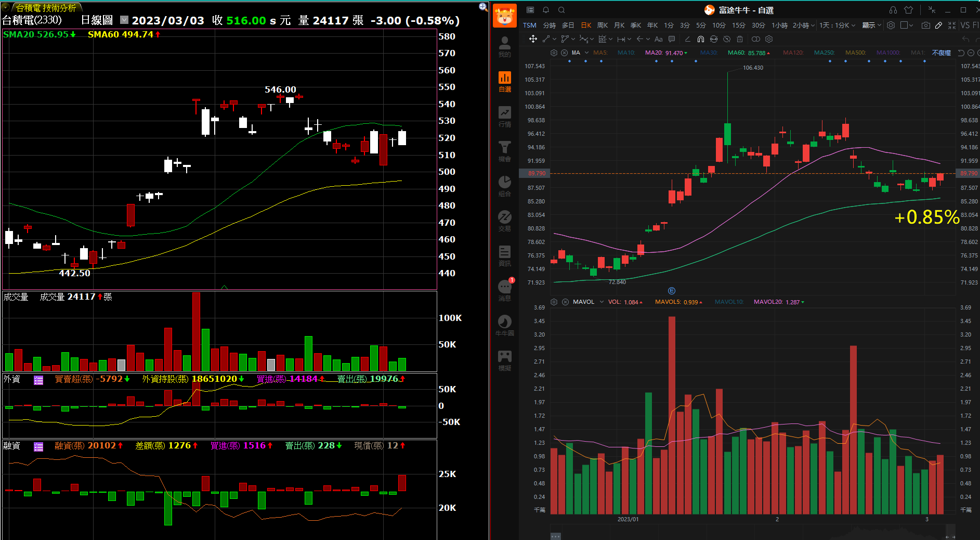Viewport: 980px width, 540px height.
Task: Click the magnifier icon in TSMC chart window
Action: pyautogui.click(x=483, y=7)
